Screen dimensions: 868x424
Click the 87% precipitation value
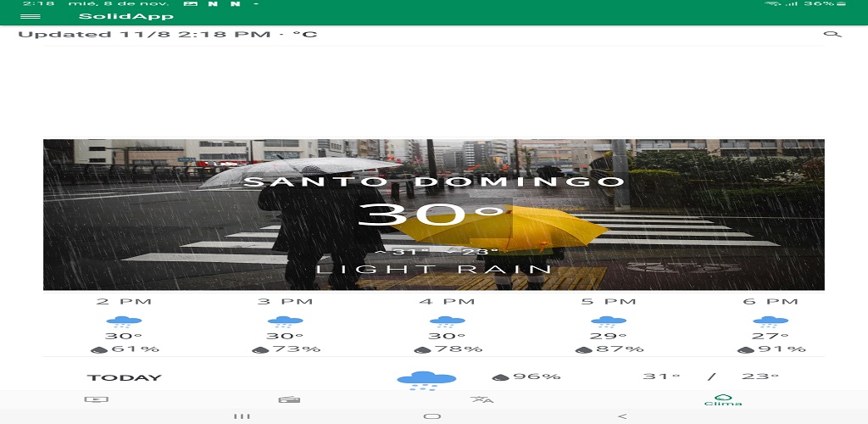click(620, 349)
